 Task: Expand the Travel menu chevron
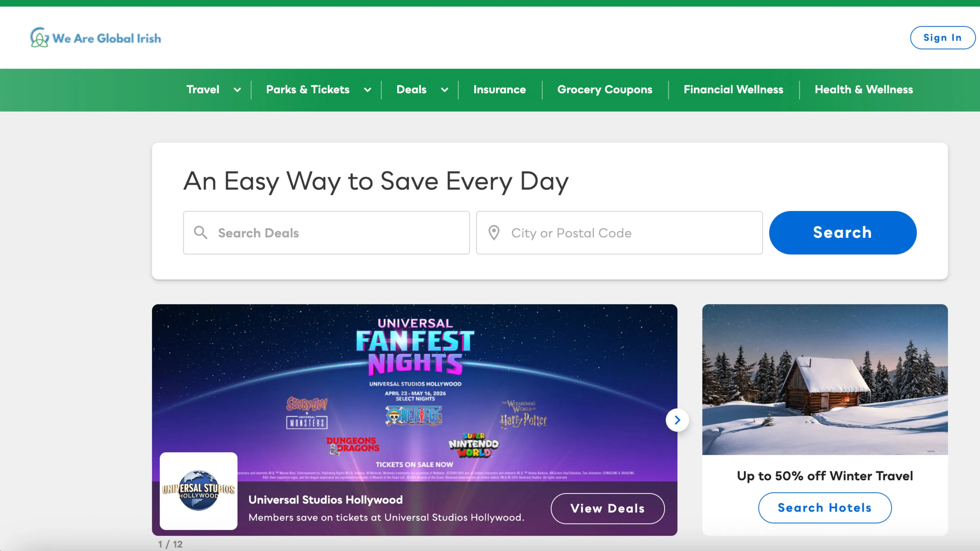pyautogui.click(x=237, y=90)
